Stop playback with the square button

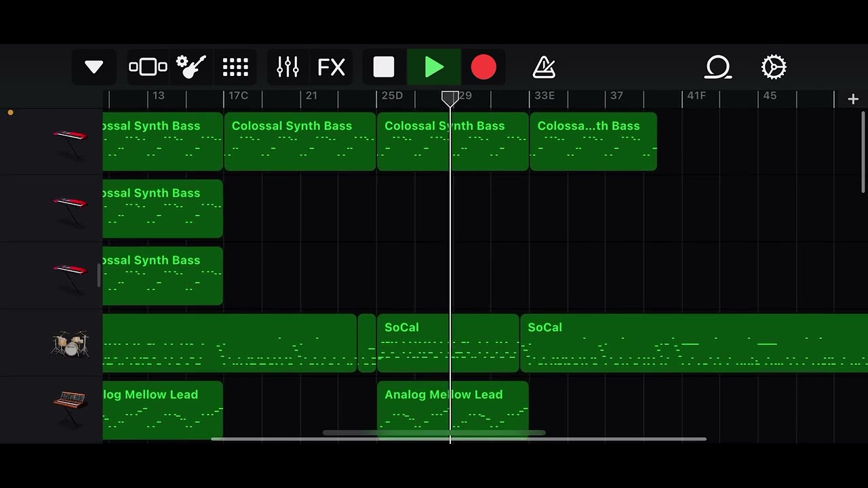(x=384, y=67)
